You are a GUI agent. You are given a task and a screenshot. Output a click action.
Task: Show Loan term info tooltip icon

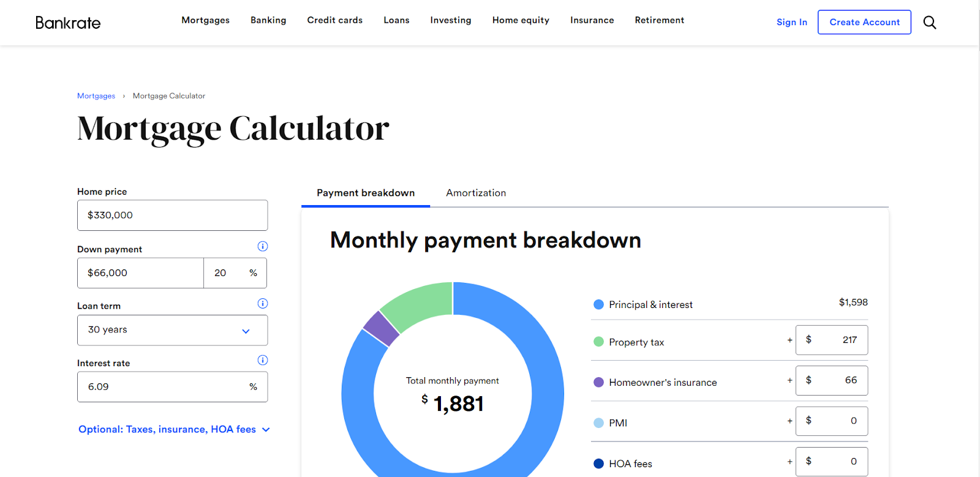pos(263,303)
